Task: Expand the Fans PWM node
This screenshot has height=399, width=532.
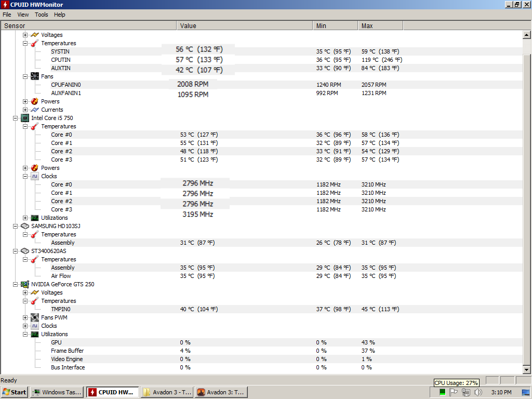Action: pos(25,317)
